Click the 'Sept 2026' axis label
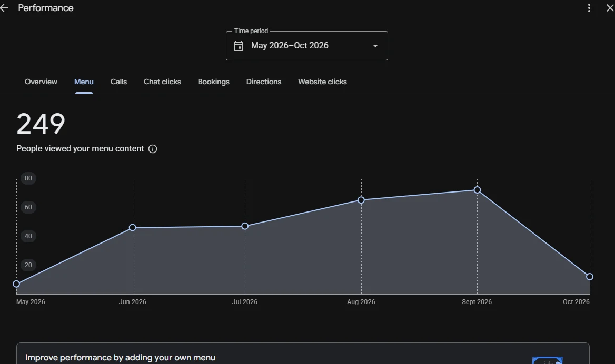Screen dimensions: 615x364 pos(477,302)
